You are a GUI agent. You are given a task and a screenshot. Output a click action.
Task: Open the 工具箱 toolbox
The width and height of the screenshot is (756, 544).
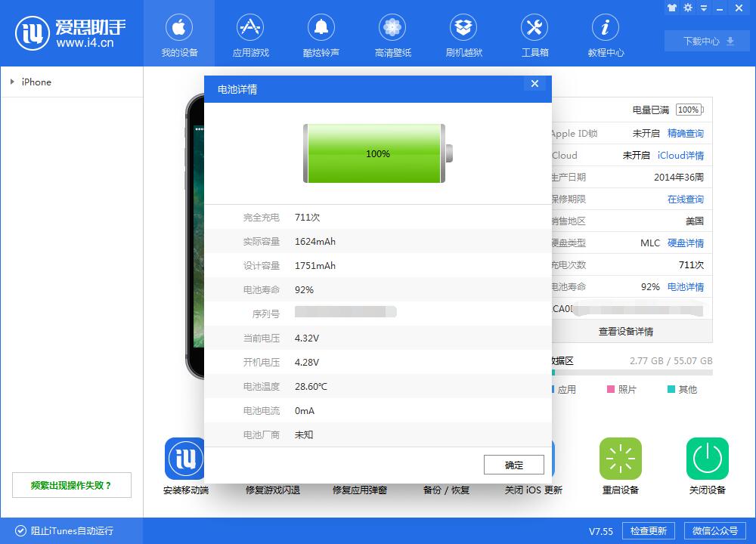534,34
